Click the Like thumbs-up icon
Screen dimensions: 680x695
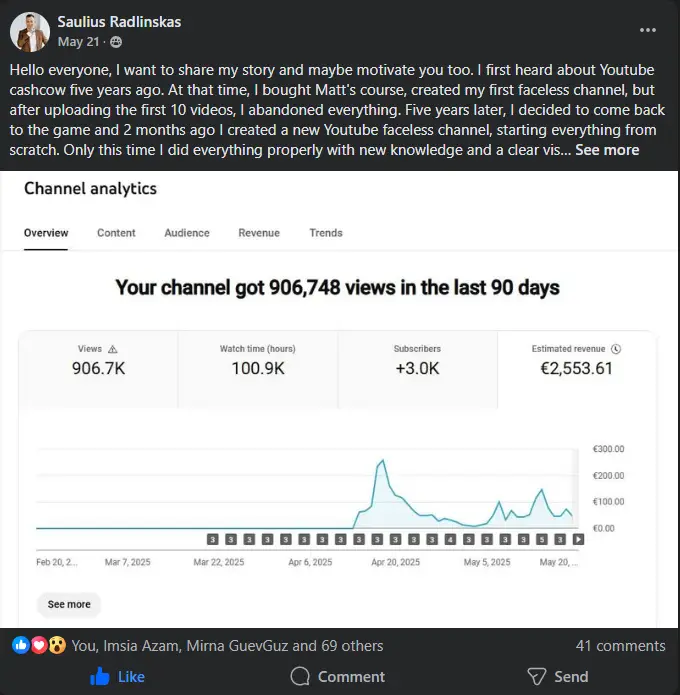(x=100, y=677)
